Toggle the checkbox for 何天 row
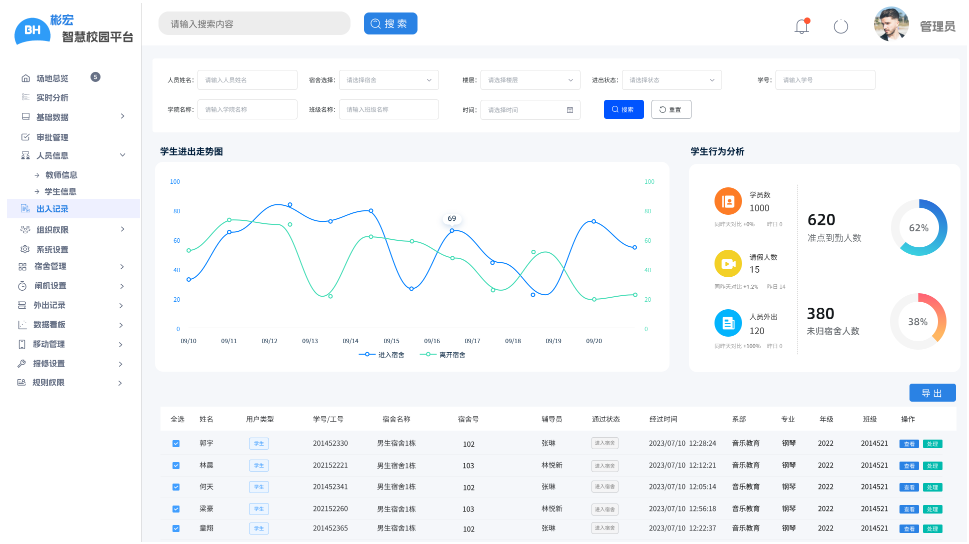 point(176,487)
